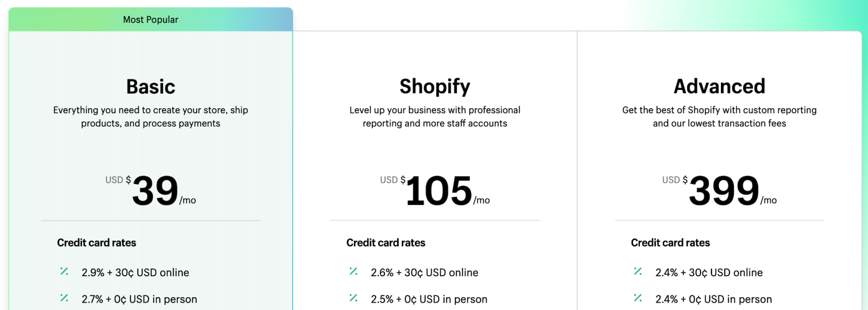Click Credit card rates heading under Shopify

(385, 242)
